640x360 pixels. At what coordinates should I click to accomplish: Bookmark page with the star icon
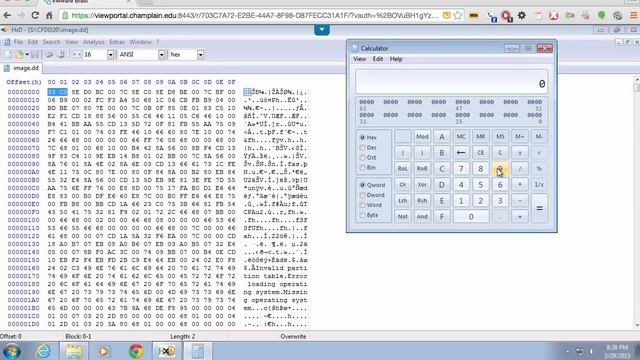coord(458,16)
